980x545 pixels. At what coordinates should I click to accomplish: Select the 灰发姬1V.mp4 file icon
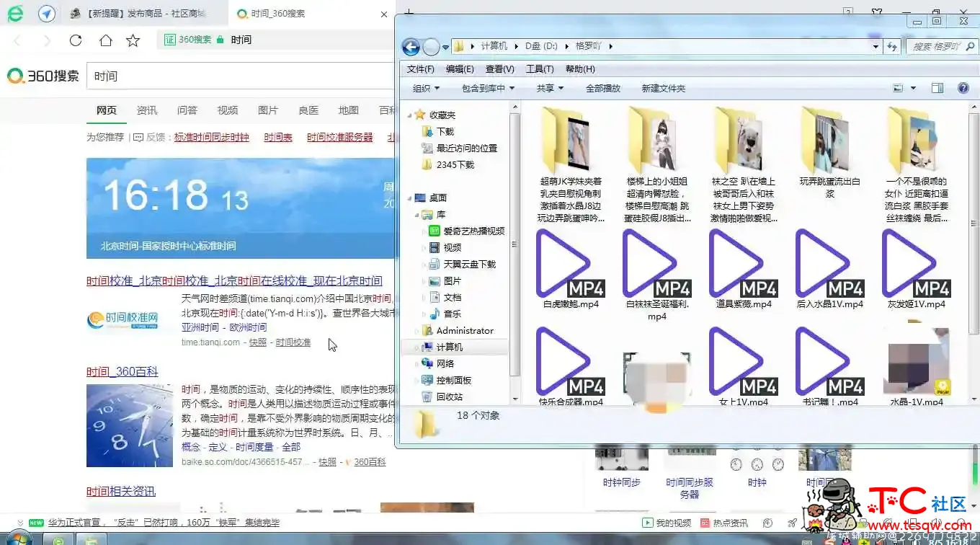pos(917,264)
